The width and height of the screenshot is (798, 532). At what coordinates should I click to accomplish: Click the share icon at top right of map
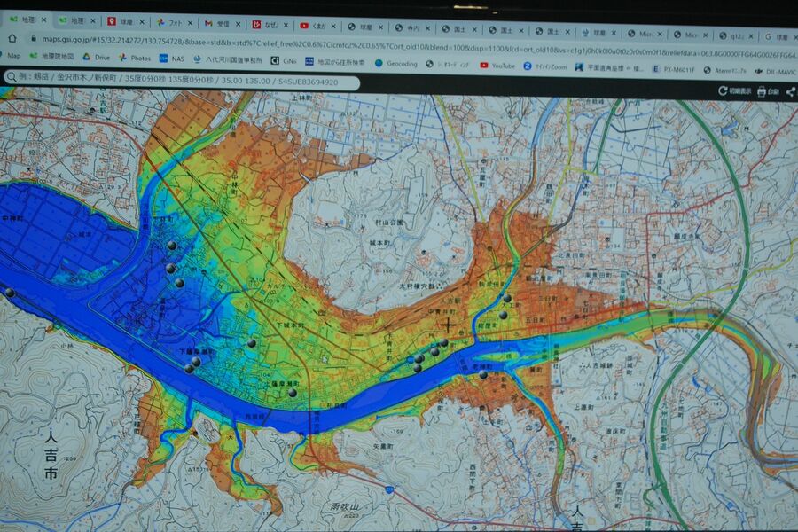pos(790,92)
